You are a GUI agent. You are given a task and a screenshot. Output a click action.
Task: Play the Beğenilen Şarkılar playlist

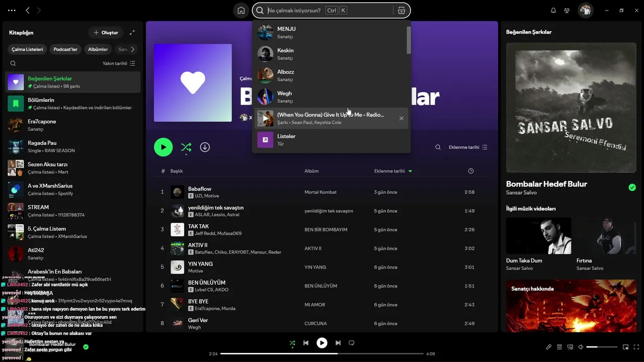coord(163,147)
